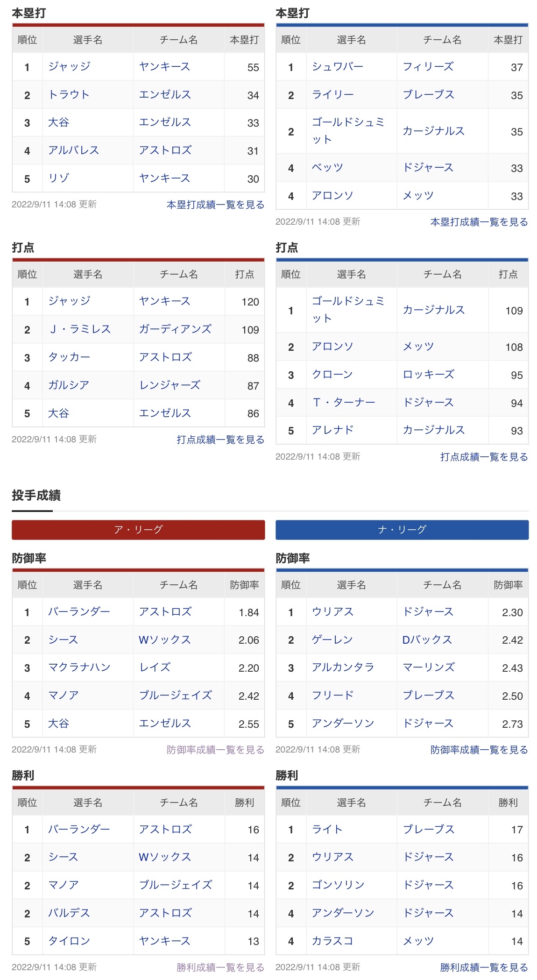
Task: Open ガーディアンズ team link
Action: (x=175, y=329)
